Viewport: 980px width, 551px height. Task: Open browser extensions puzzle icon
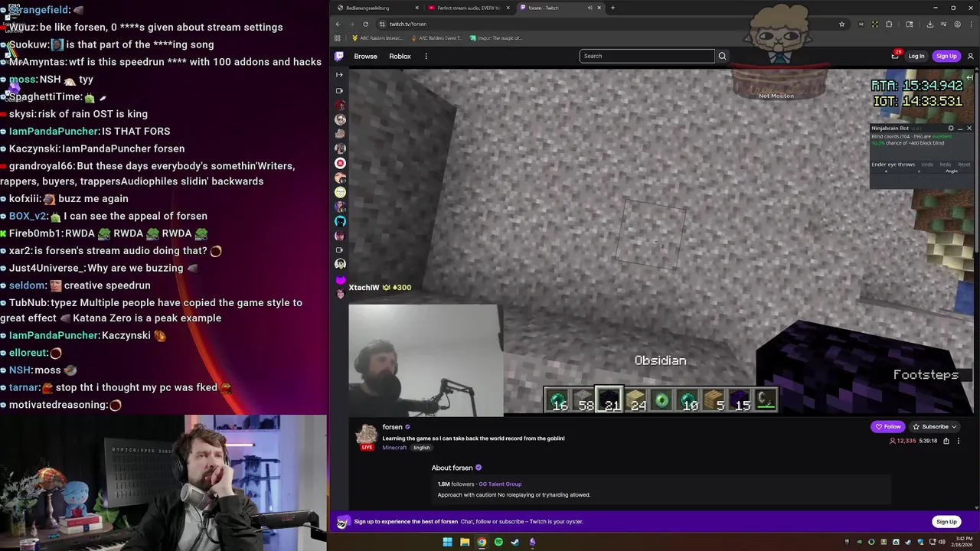889,24
